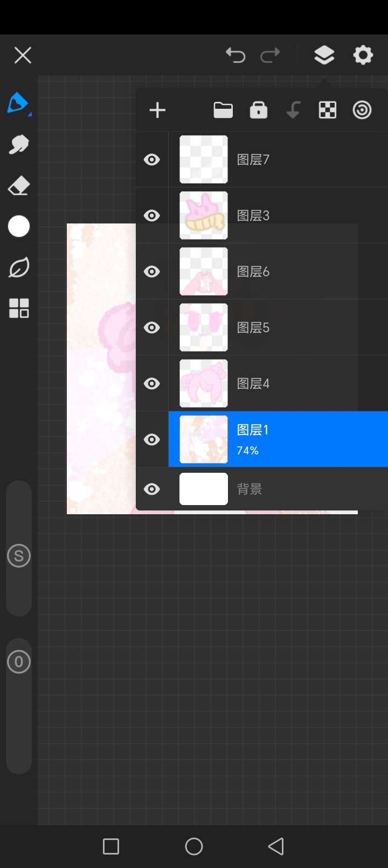This screenshot has height=868, width=388.
Task: Tap the 图层1 layer thumbnail
Action: coord(204,439)
